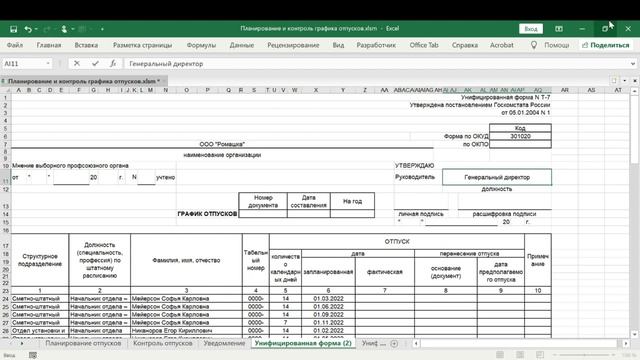Customize the quick access toolbar dropdown
This screenshot has width=640, height=360.
pos(102,29)
